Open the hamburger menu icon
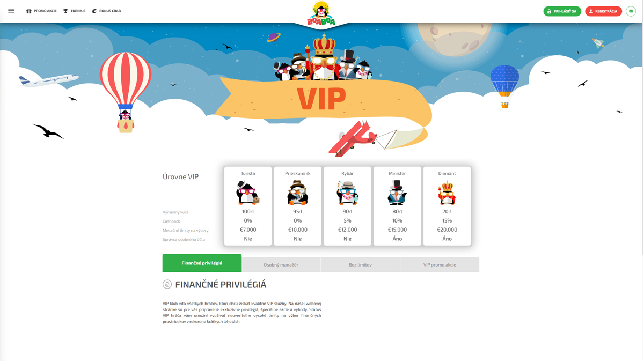 (11, 11)
